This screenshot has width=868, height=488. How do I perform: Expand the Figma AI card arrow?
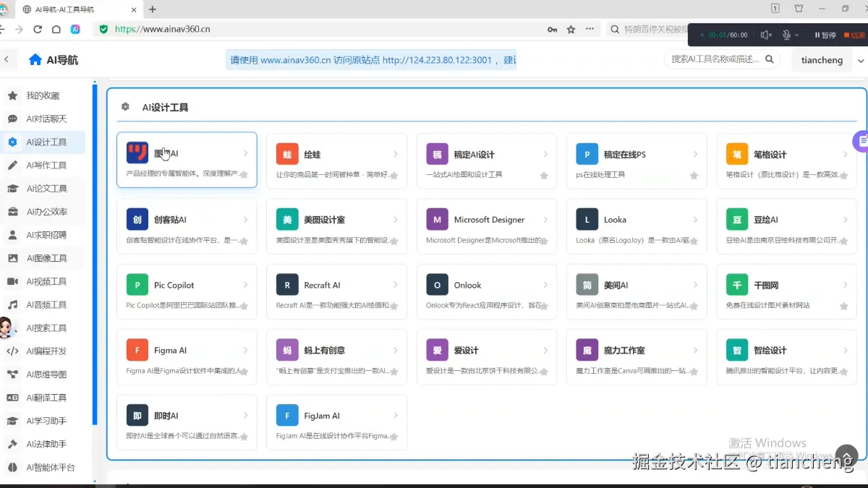pyautogui.click(x=245, y=349)
